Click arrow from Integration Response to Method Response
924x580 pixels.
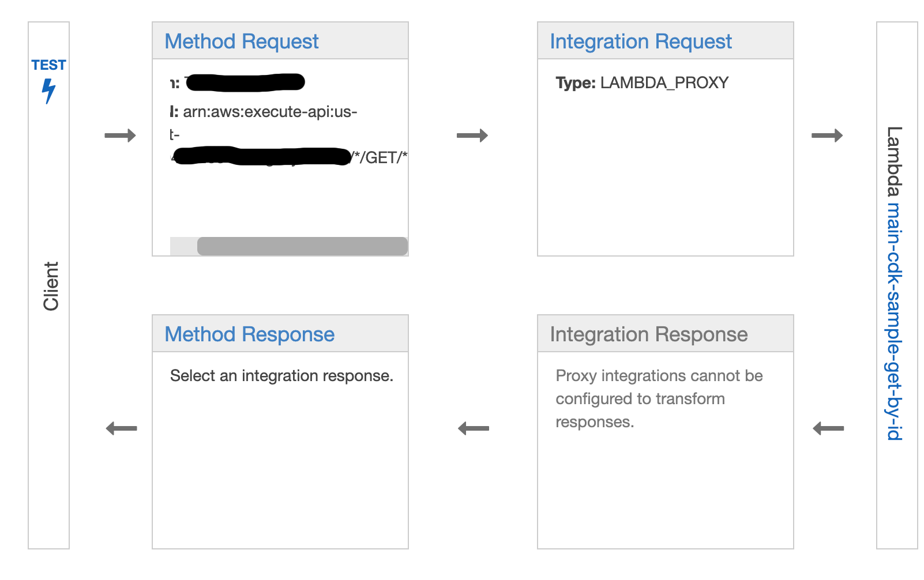[474, 428]
